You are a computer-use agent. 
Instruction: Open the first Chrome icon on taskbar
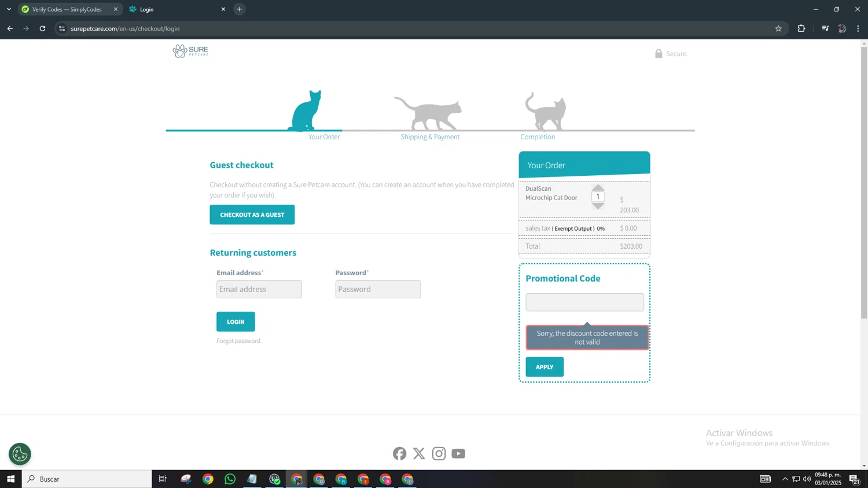pyautogui.click(x=208, y=479)
